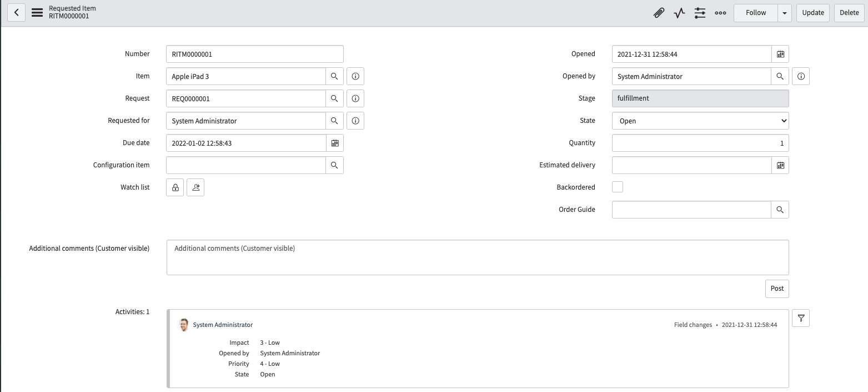The height and width of the screenshot is (392, 868).
Task: Open the activity filter funnel icon
Action: pos(801,318)
